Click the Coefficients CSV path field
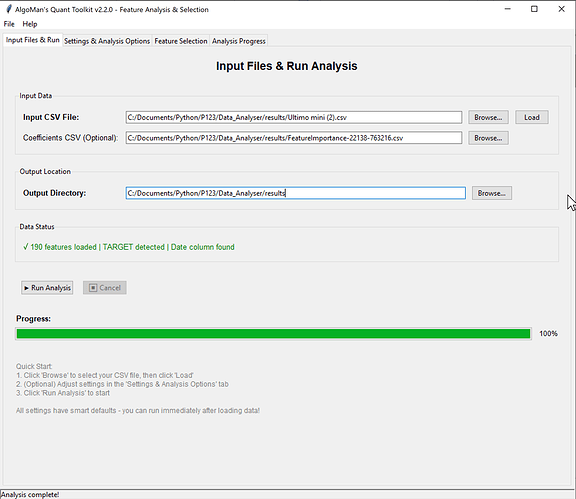The height and width of the screenshot is (499, 576). point(294,138)
